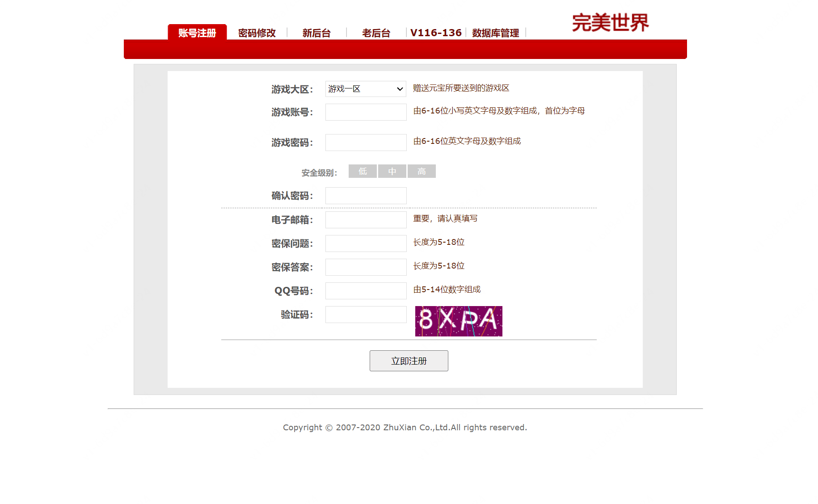Click the 游戏密码 password field
This screenshot has height=504, width=818.
pos(366,142)
